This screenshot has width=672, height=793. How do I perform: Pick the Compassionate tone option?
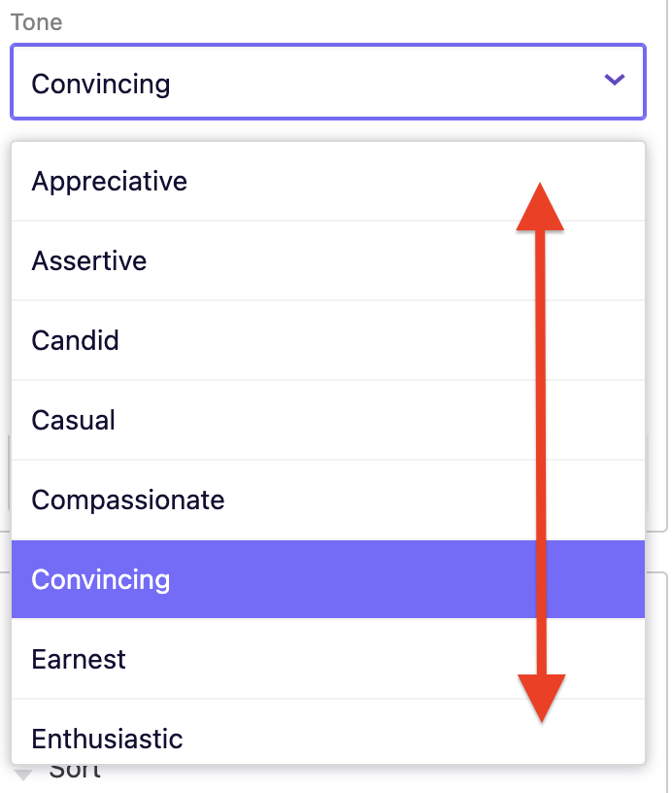point(128,500)
